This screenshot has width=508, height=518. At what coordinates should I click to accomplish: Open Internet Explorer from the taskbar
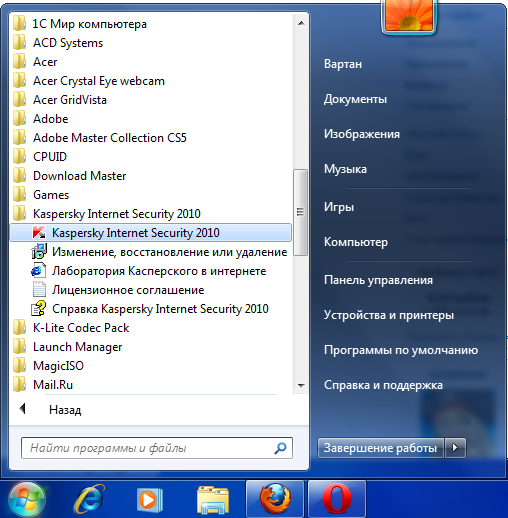[89, 499]
